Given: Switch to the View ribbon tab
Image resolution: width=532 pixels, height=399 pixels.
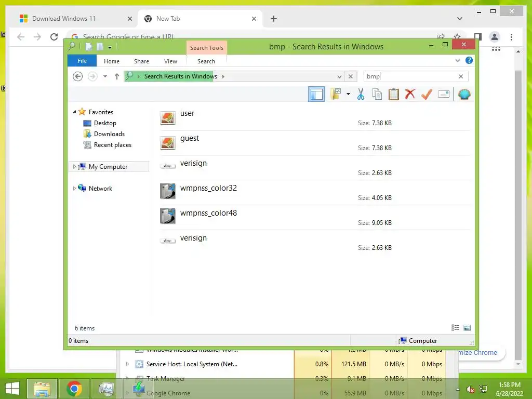Looking at the screenshot, I should [x=170, y=61].
